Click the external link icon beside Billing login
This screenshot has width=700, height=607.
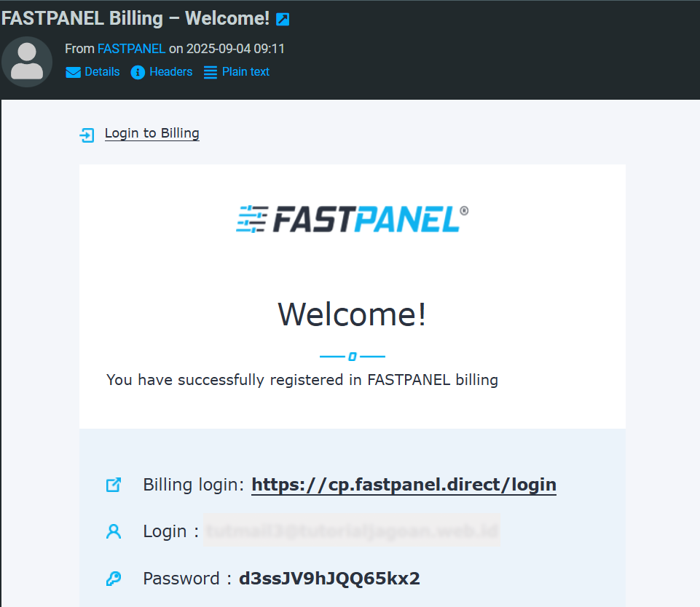[114, 485]
